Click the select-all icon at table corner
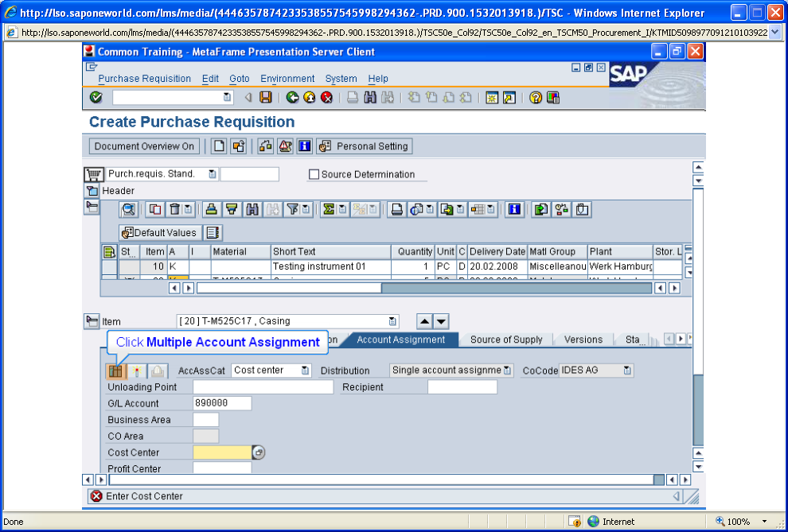 [x=108, y=251]
